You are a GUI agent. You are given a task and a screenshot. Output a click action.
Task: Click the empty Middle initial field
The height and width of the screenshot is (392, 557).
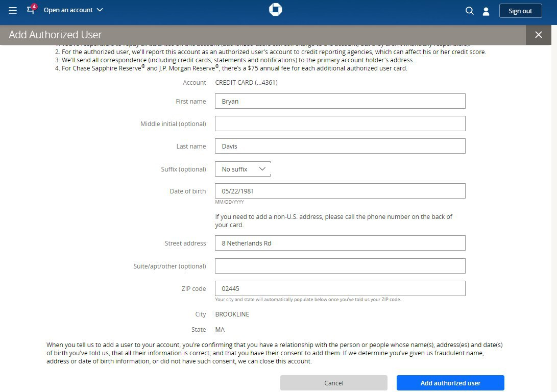click(x=340, y=124)
